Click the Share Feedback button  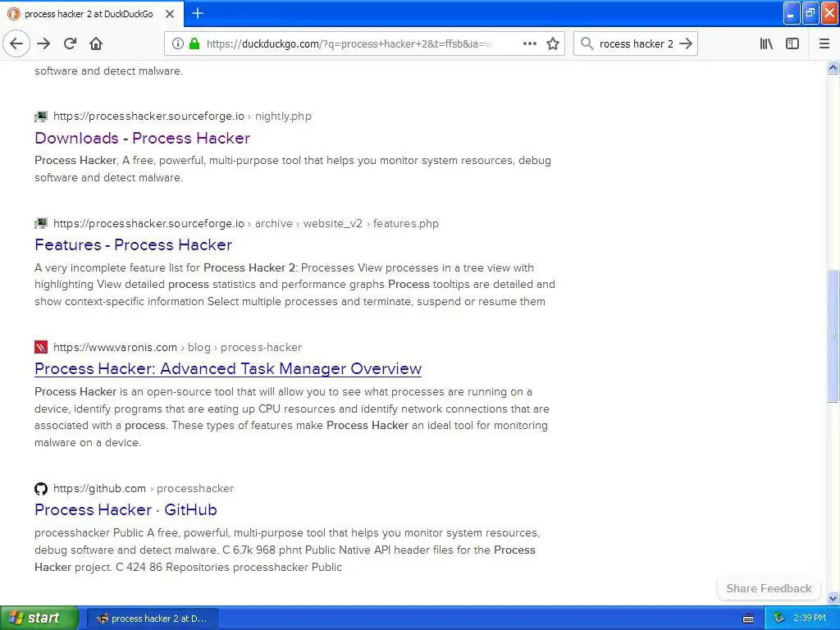coord(769,588)
